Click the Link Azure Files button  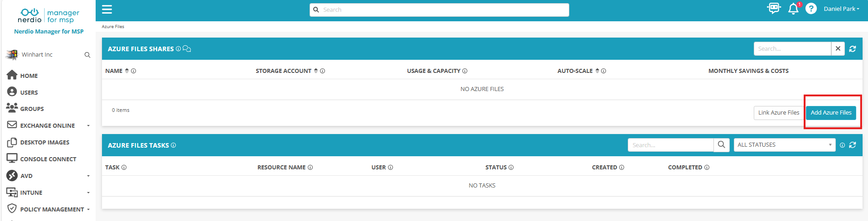pyautogui.click(x=779, y=113)
